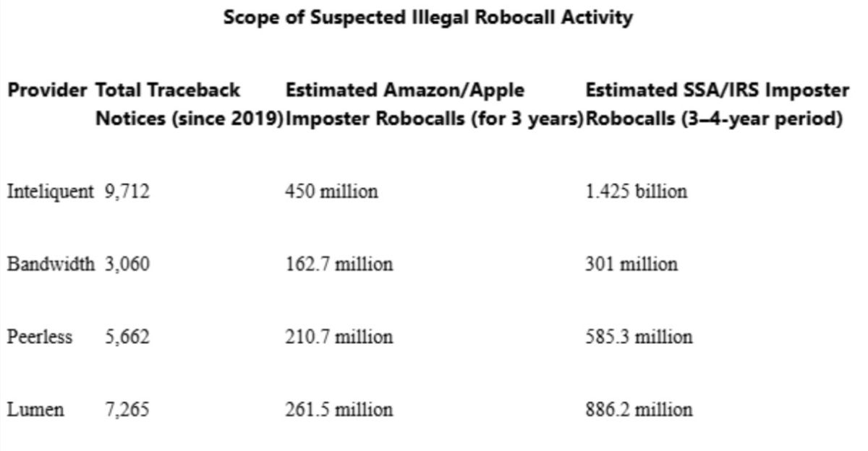
Task: Click the 7,265 traceback notices value
Action: [x=127, y=410]
